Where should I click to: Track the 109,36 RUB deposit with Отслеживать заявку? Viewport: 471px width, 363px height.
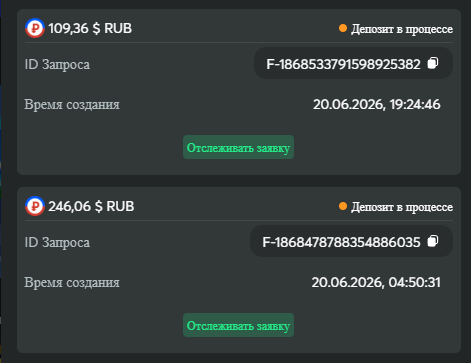pos(238,147)
